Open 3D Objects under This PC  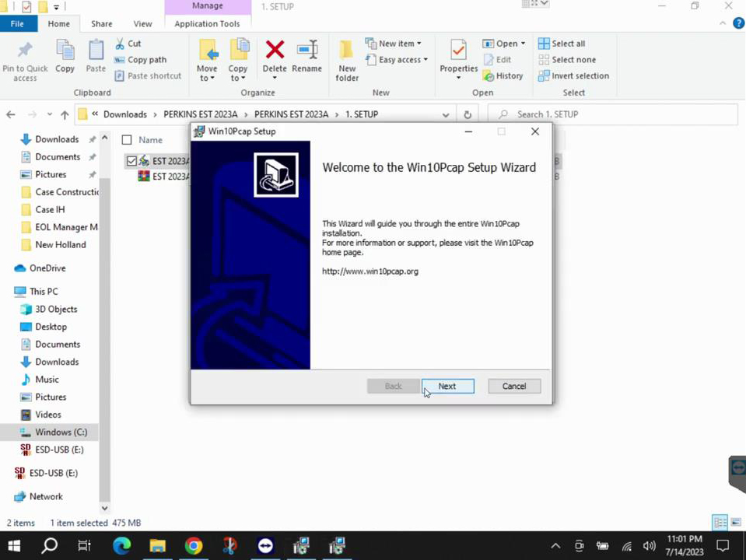click(x=56, y=310)
